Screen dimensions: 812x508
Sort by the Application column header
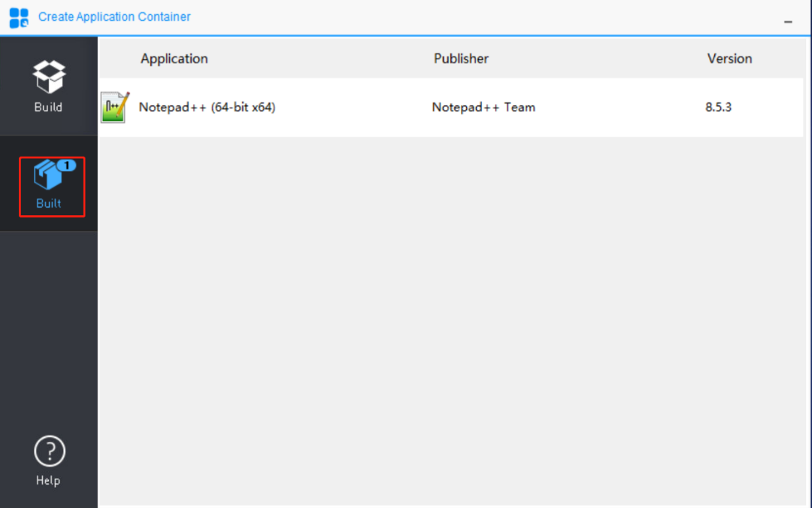tap(174, 59)
